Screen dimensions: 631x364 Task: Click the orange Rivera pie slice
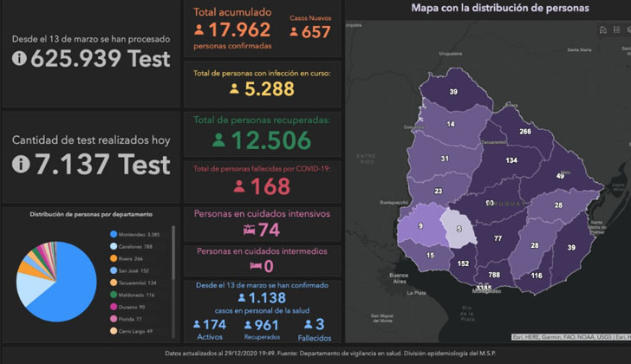[x=32, y=270]
